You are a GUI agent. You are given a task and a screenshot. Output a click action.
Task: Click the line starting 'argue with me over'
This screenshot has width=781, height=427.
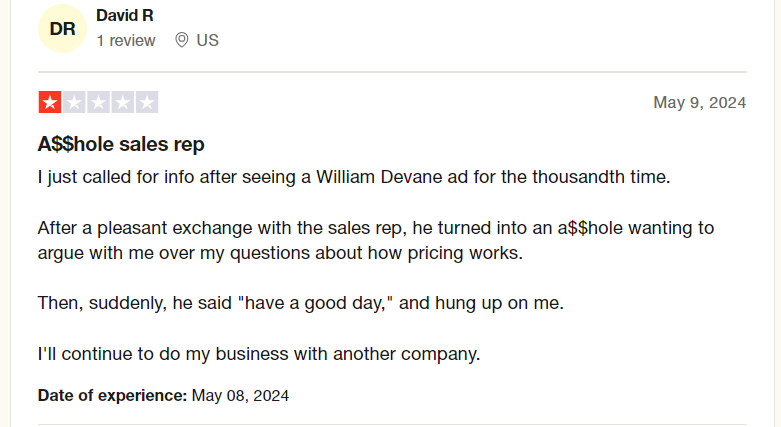[x=280, y=253]
